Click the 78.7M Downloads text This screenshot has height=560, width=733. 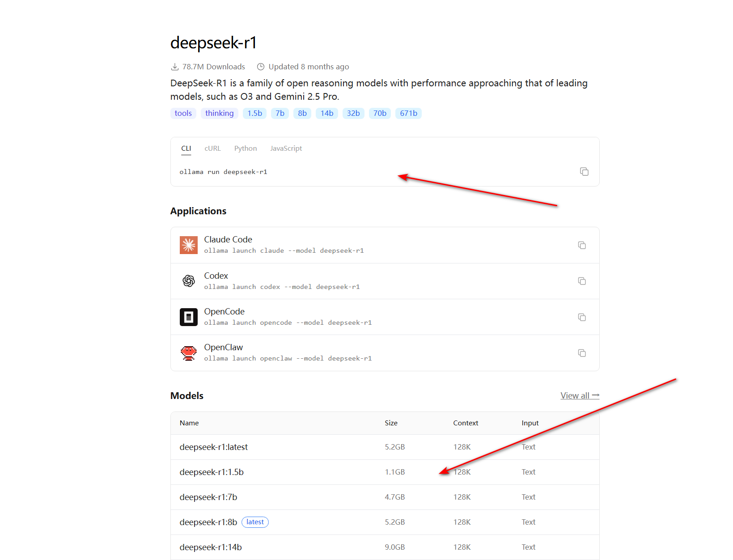214,67
